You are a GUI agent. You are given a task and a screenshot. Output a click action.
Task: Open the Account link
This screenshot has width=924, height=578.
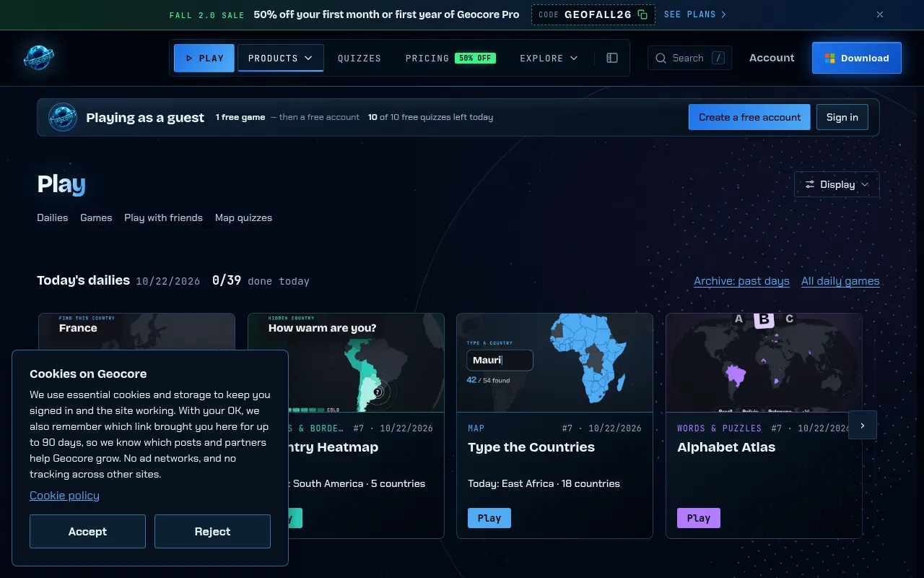[772, 58]
